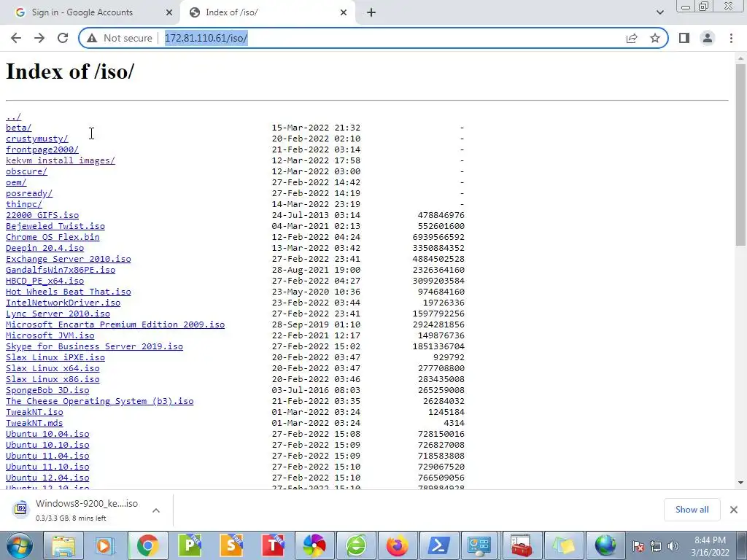Download Slax_Linux_iPXE.iso
Screen dimensions: 747x560
click(55, 357)
